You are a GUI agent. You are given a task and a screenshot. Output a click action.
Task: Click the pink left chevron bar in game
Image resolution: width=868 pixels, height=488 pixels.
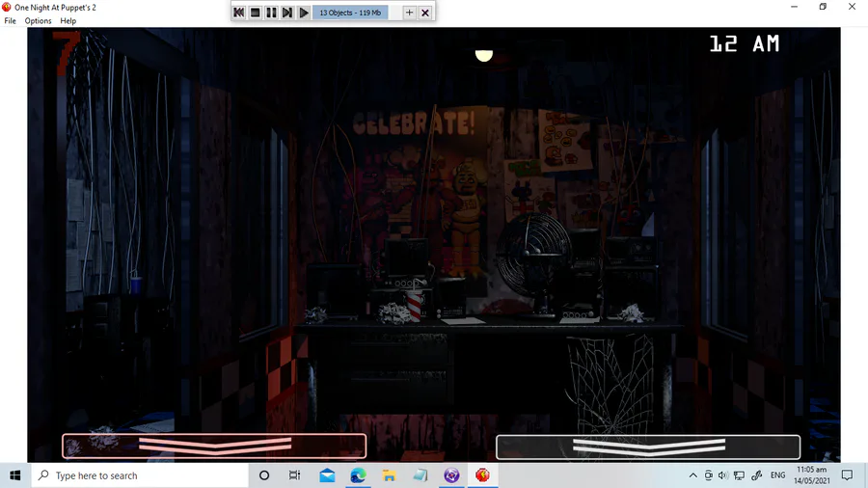[x=214, y=446]
